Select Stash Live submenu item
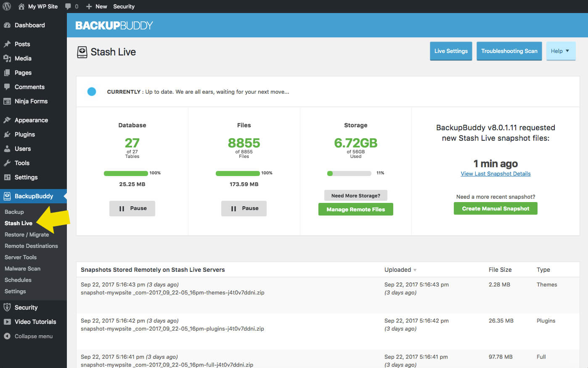Screen dimensions: 588x368 click(19, 223)
